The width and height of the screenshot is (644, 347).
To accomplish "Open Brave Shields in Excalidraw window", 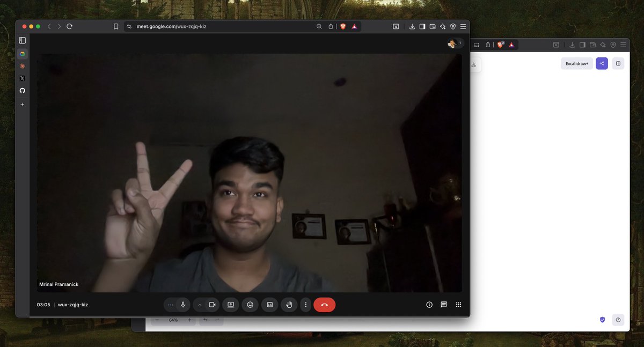I will click(500, 45).
